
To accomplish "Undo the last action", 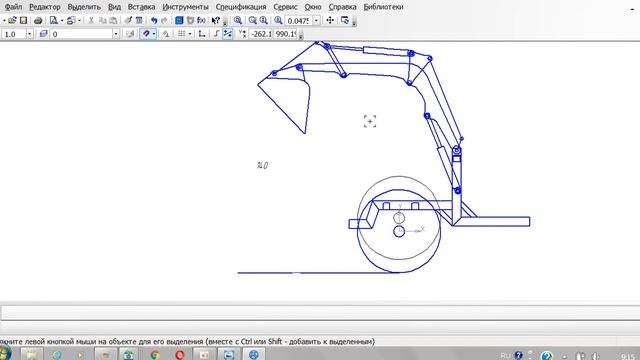I will [154, 20].
